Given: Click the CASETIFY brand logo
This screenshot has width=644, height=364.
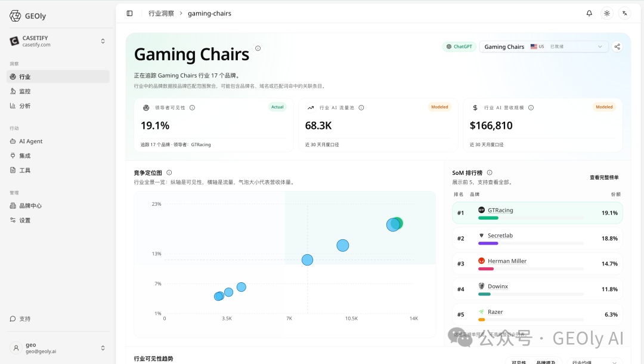Looking at the screenshot, I should [x=14, y=41].
